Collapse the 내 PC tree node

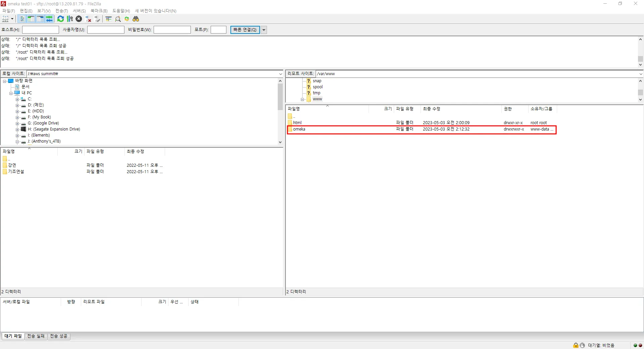tap(11, 93)
